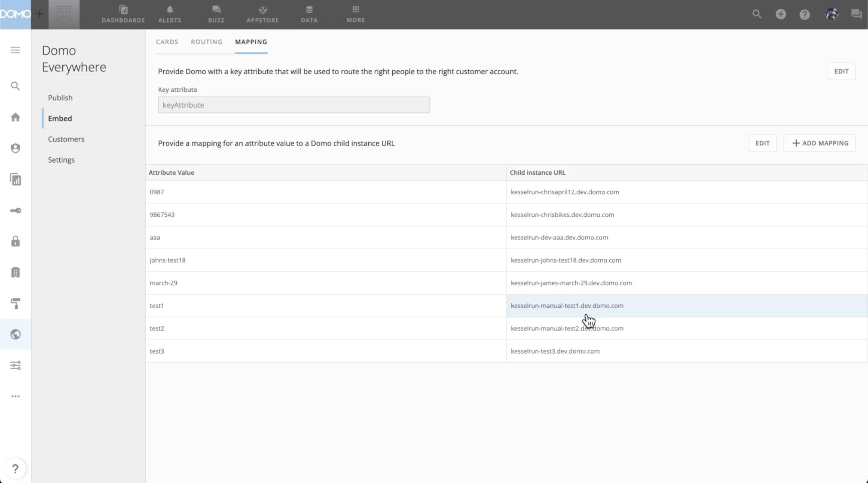Click the lock icon in left sidebar
Image resolution: width=868 pixels, height=483 pixels.
click(15, 241)
